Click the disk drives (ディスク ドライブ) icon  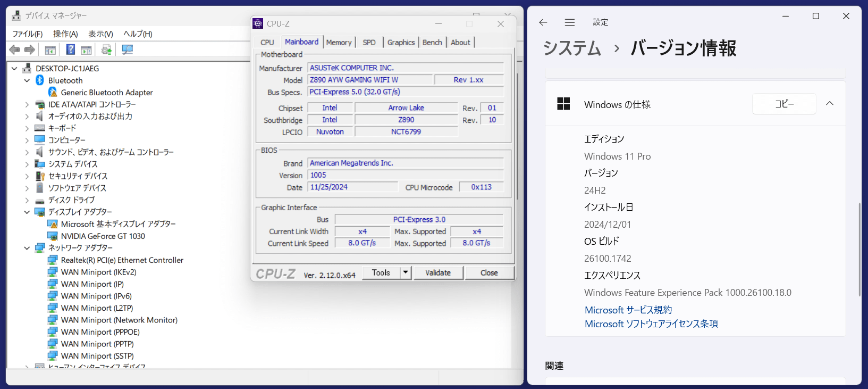[x=40, y=201]
